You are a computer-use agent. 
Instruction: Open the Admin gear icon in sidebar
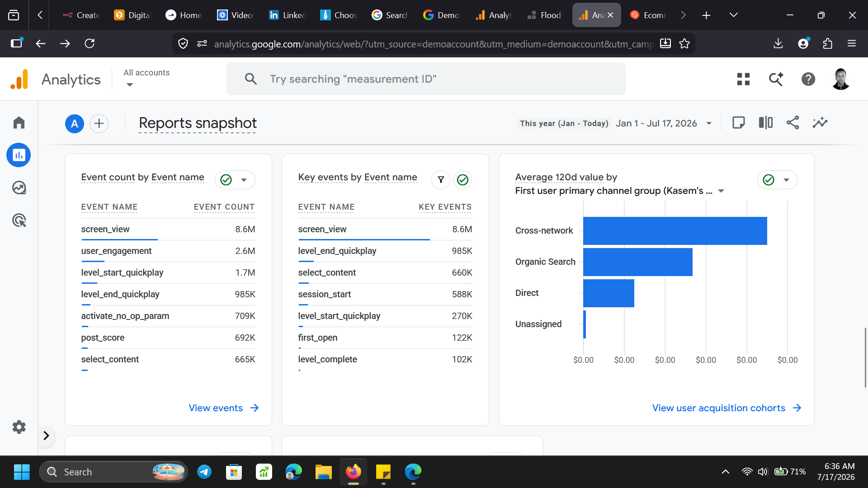tap(19, 427)
